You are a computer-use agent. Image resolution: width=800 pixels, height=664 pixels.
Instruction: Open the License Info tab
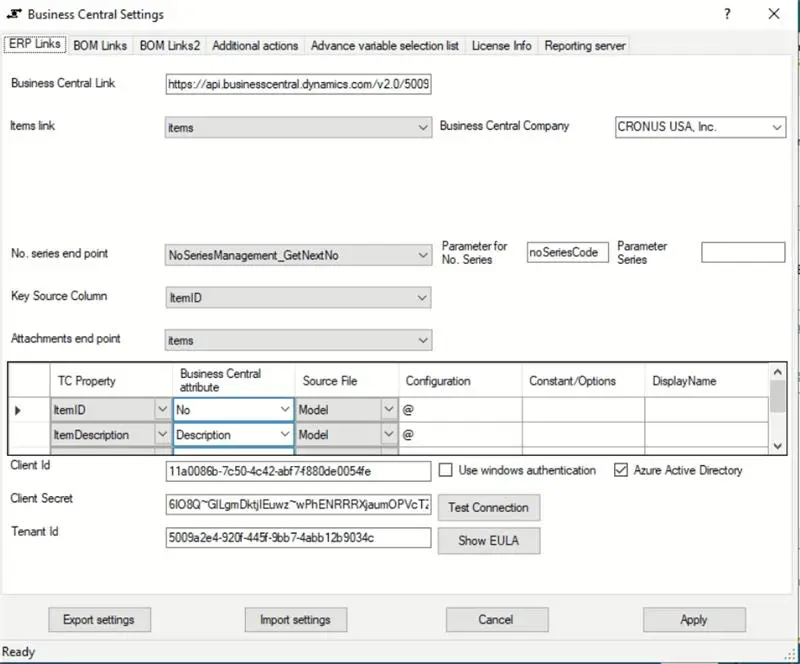pos(505,45)
